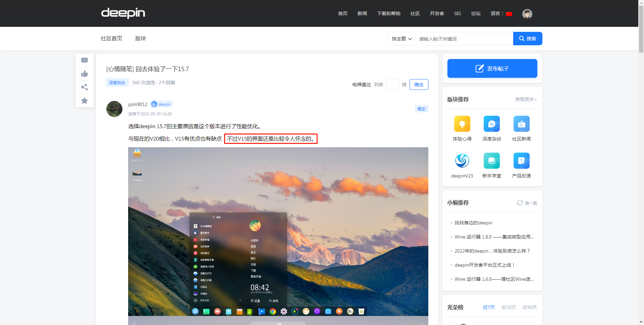Open the SIG nav item

(458, 13)
